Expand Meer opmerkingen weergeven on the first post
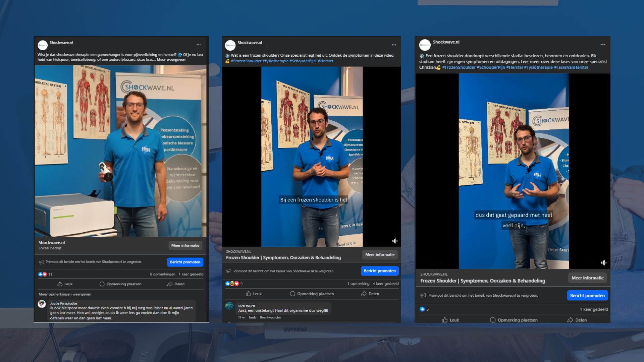Image resolution: width=644 pixels, height=362 pixels. coord(65,294)
